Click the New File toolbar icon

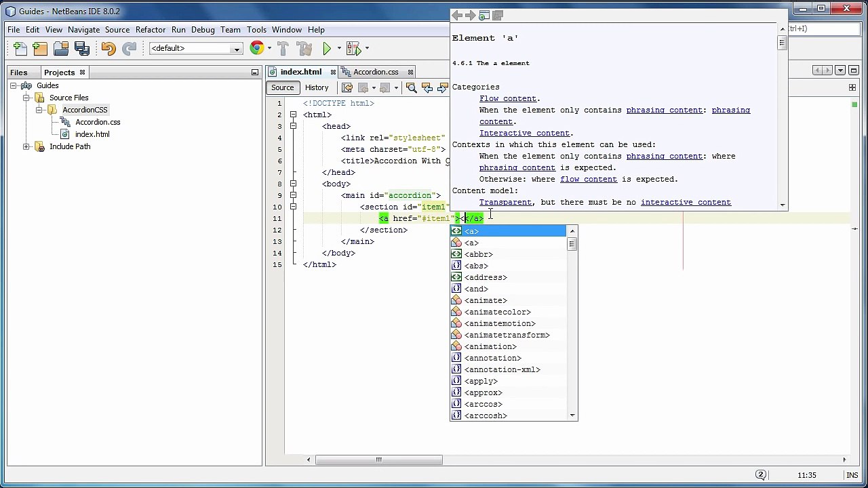pyautogui.click(x=20, y=48)
